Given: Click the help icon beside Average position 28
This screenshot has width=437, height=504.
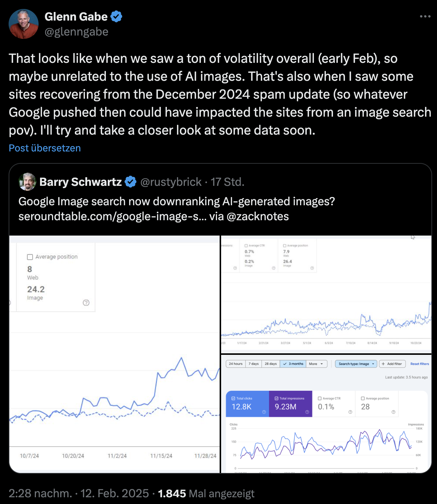Looking at the screenshot, I should click(394, 412).
